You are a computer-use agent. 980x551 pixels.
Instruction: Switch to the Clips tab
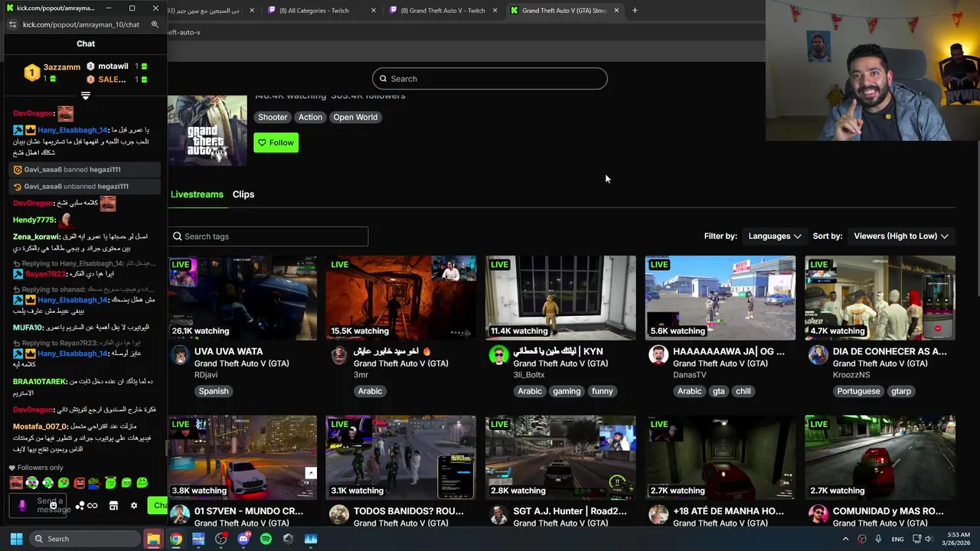(x=243, y=194)
